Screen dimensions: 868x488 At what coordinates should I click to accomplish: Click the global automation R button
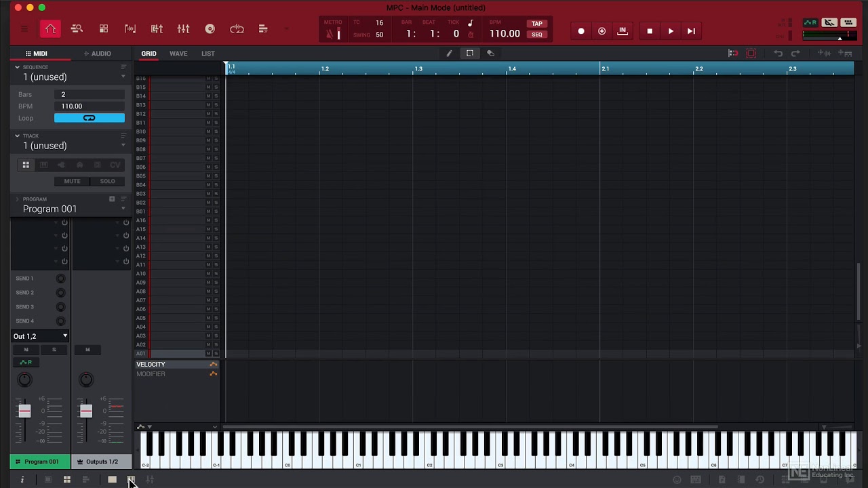pyautogui.click(x=810, y=22)
